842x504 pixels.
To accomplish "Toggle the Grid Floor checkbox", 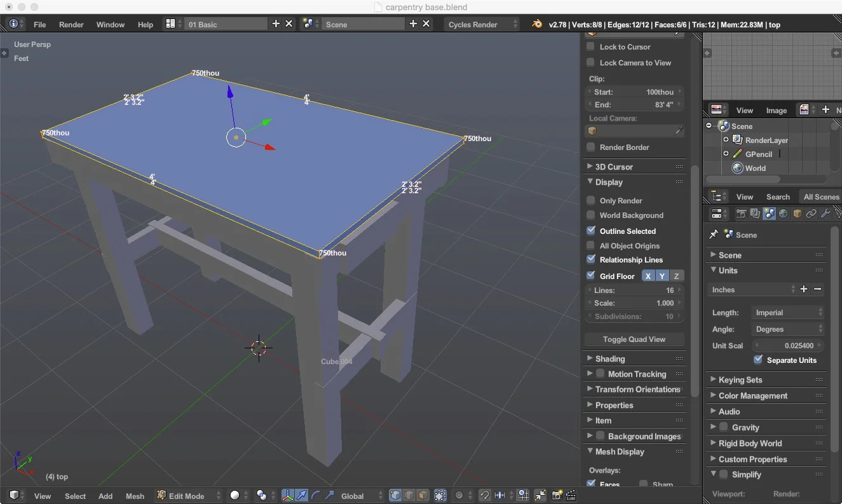I will [590, 276].
